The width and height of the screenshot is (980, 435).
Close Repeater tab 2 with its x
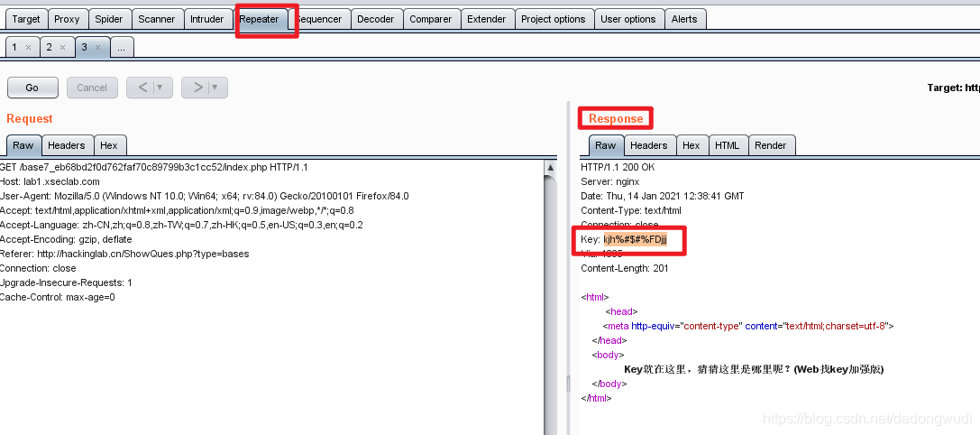[62, 48]
